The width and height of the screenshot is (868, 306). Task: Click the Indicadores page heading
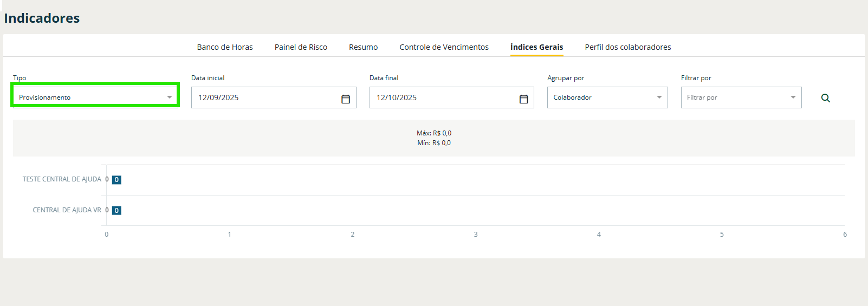42,18
